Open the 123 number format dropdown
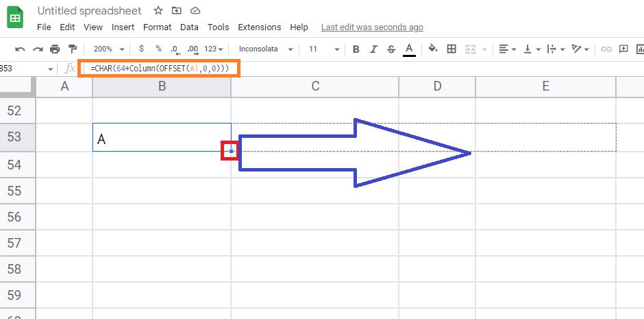 pyautogui.click(x=214, y=49)
